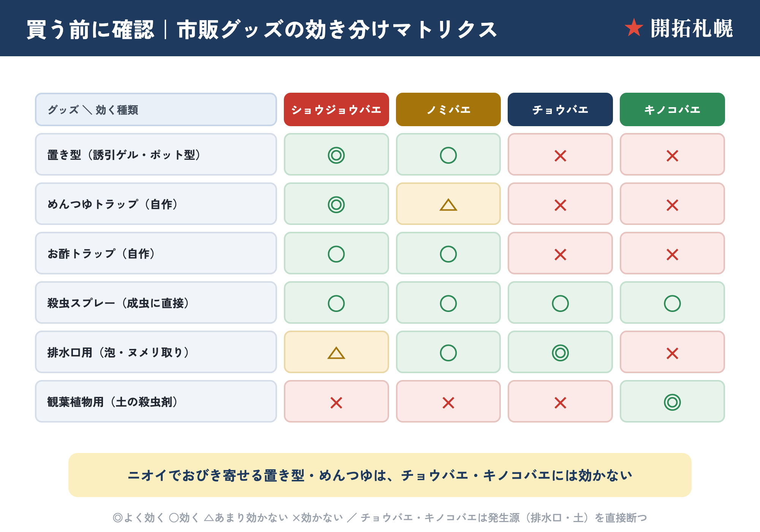Viewport: 760px width, 532px height.
Task: Click the yellow note ニオイでおびき寄せる置き型・めんつゆは…
Action: point(380,475)
